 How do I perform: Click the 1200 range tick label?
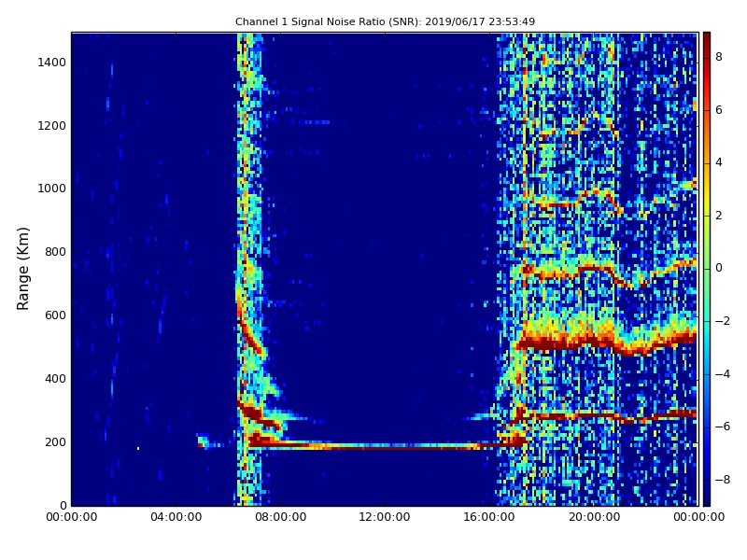(52, 126)
